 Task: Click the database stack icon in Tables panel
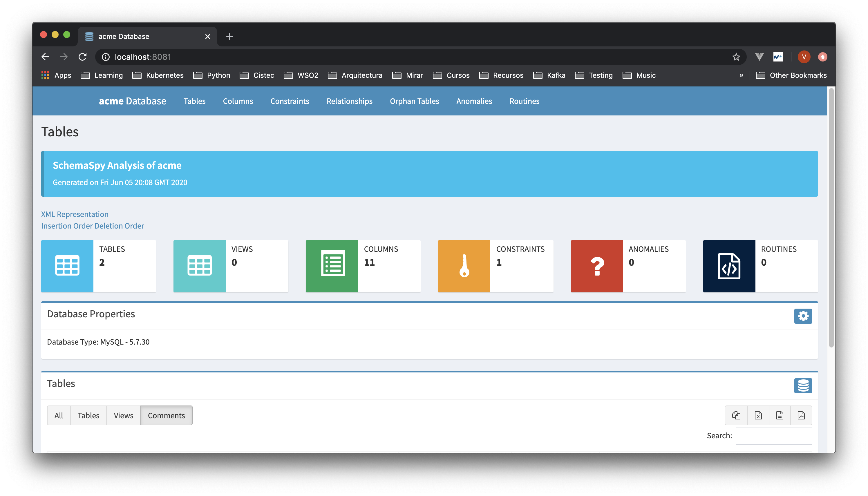tap(803, 385)
